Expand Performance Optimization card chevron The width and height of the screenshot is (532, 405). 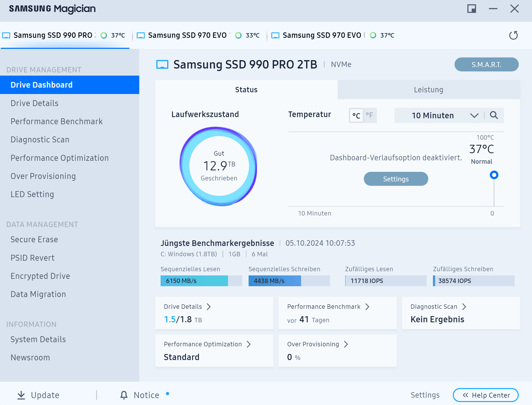pyautogui.click(x=249, y=344)
